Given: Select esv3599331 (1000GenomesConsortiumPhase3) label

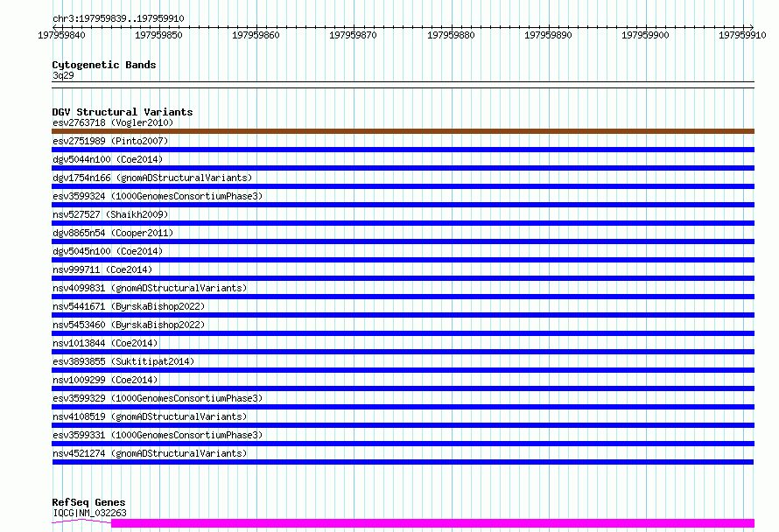Looking at the screenshot, I should click(158, 435).
